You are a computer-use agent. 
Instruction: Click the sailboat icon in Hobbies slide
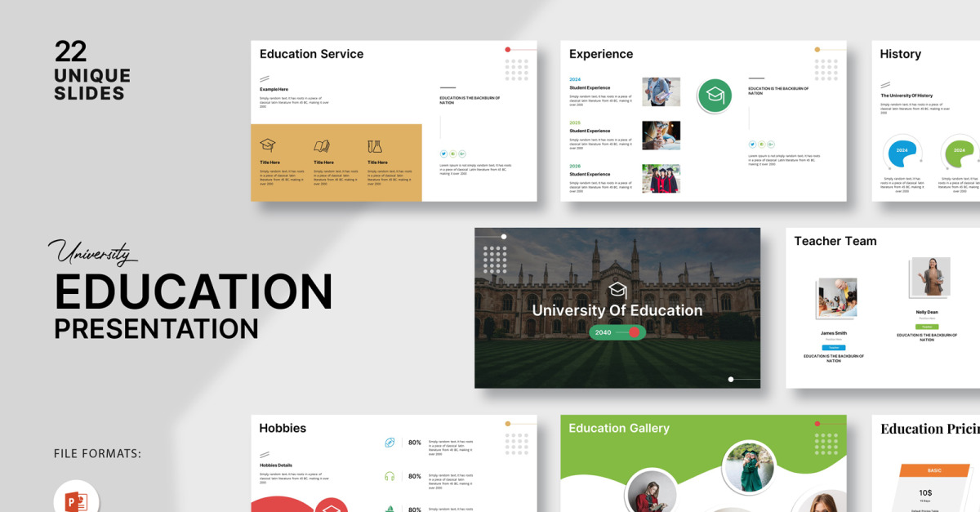(390, 508)
